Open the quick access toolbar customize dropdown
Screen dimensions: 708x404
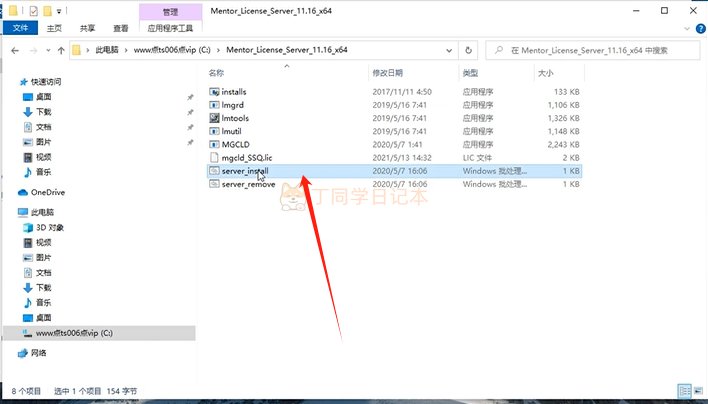(59, 11)
